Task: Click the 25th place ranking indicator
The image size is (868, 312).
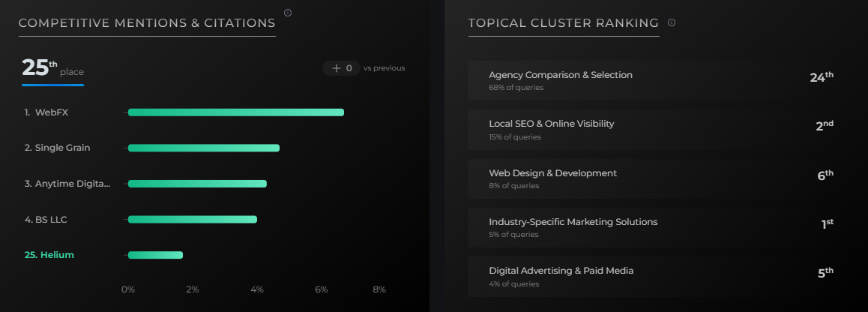Action: click(x=52, y=69)
